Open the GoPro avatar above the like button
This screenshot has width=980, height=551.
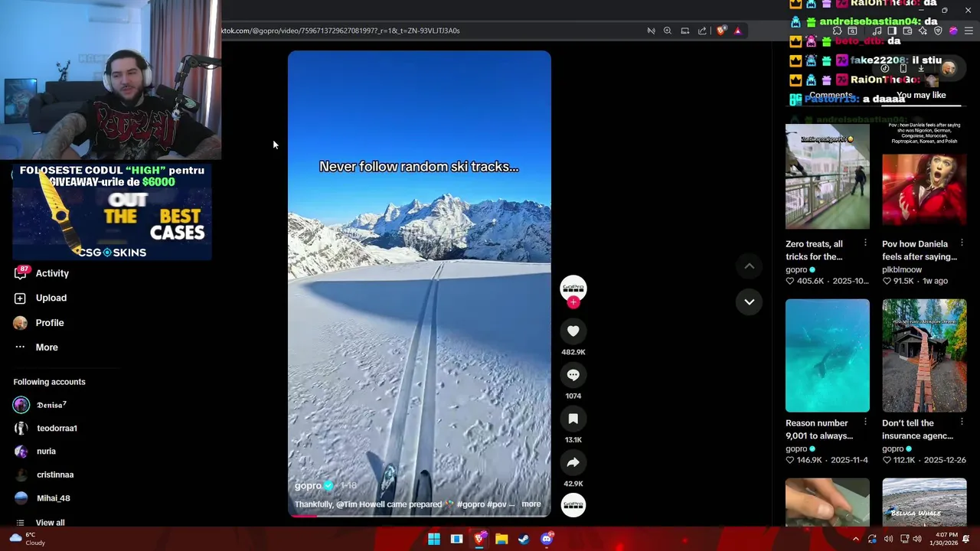pyautogui.click(x=573, y=288)
